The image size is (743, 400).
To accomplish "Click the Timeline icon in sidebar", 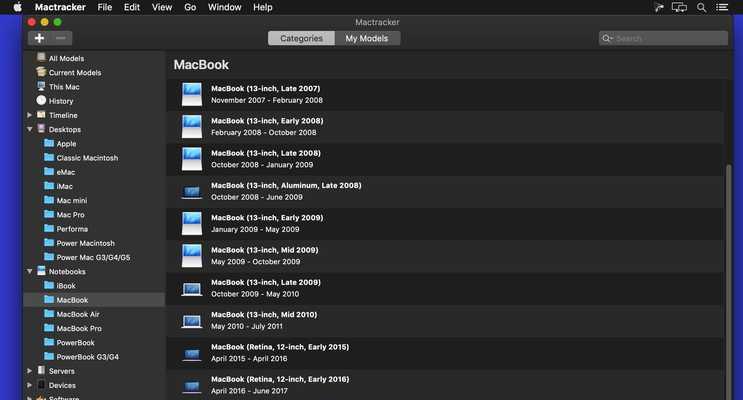I will (x=41, y=115).
